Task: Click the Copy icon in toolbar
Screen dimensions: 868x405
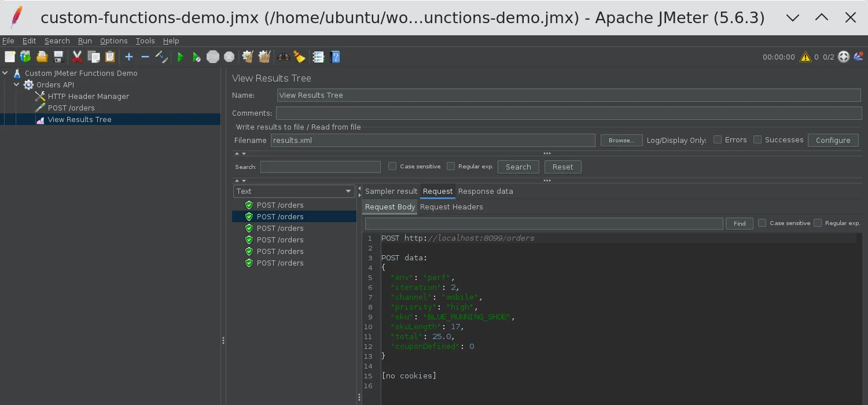Action: pos(93,57)
